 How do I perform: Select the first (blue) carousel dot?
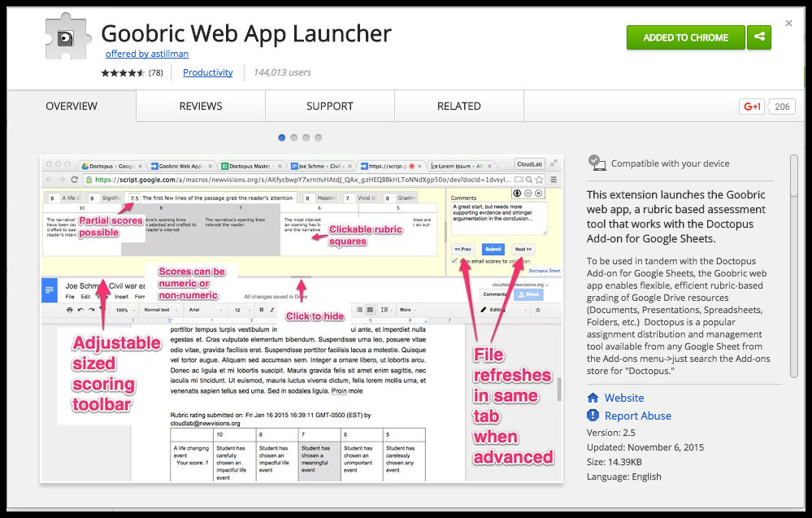click(282, 137)
